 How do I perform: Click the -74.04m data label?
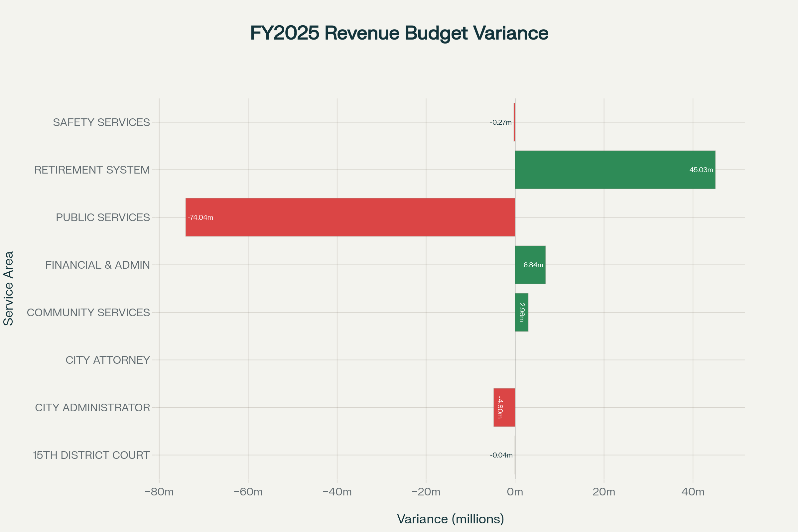[200, 217]
